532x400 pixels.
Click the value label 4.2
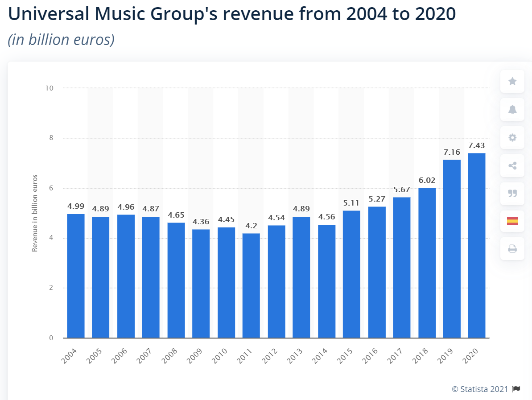click(251, 226)
